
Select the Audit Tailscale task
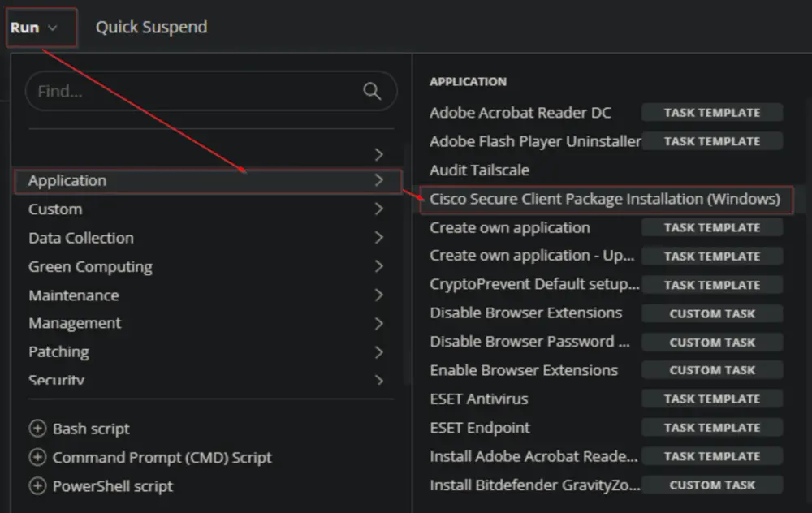click(x=480, y=170)
